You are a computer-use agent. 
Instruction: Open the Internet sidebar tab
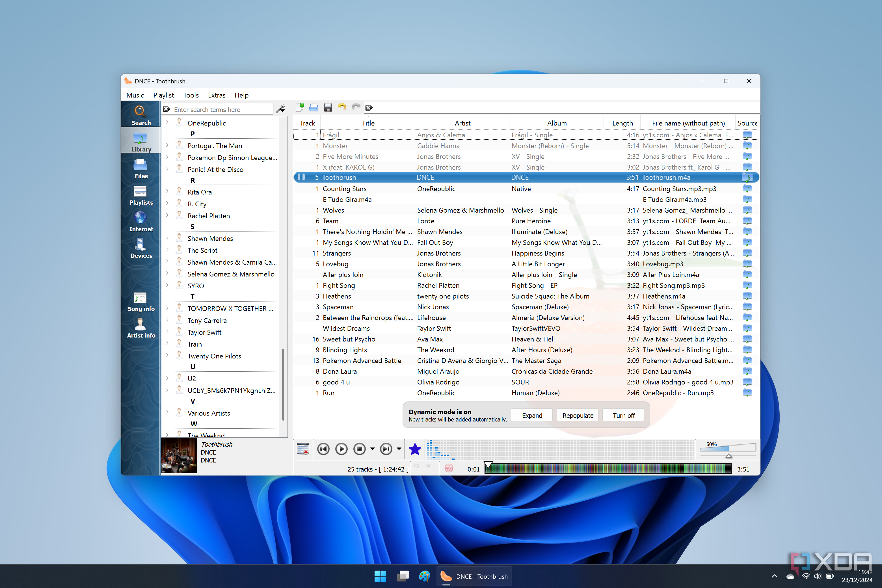pos(140,222)
